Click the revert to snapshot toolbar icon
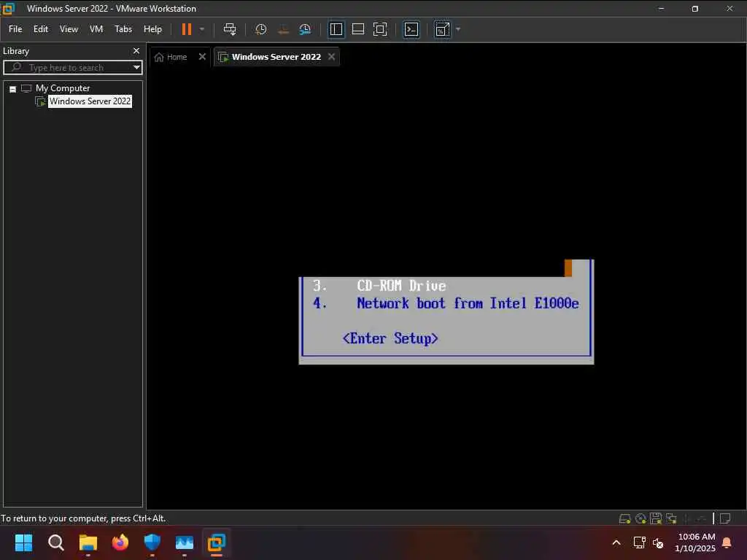The width and height of the screenshot is (747, 560). (283, 29)
